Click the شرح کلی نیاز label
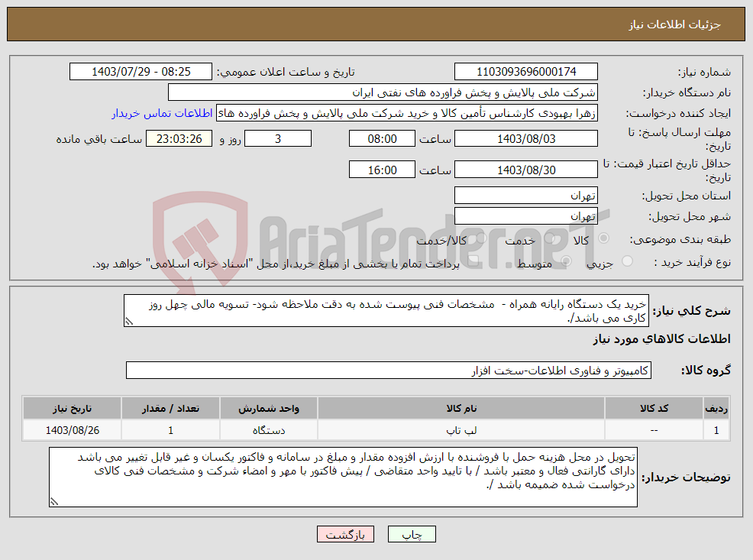 (692, 311)
